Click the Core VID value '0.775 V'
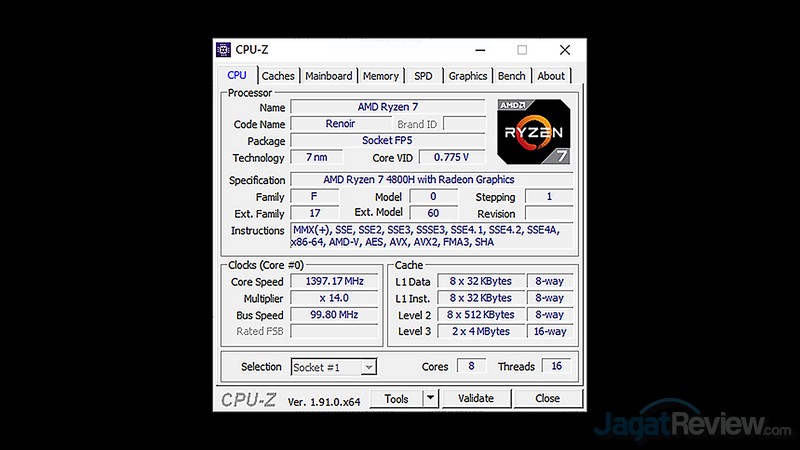Image resolution: width=800 pixels, height=450 pixels. [452, 157]
